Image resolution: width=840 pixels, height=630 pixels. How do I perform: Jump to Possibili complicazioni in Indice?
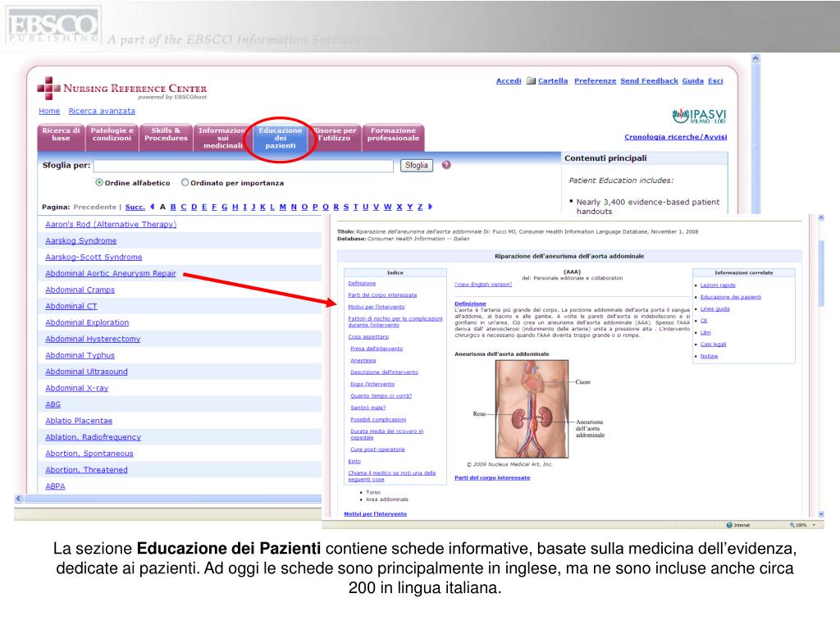[x=378, y=419]
